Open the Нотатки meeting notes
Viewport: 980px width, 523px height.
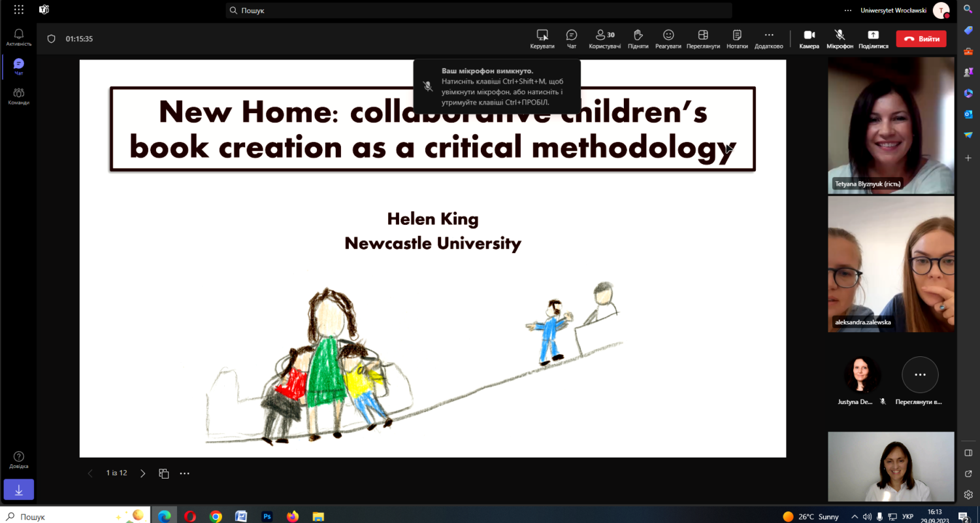737,39
